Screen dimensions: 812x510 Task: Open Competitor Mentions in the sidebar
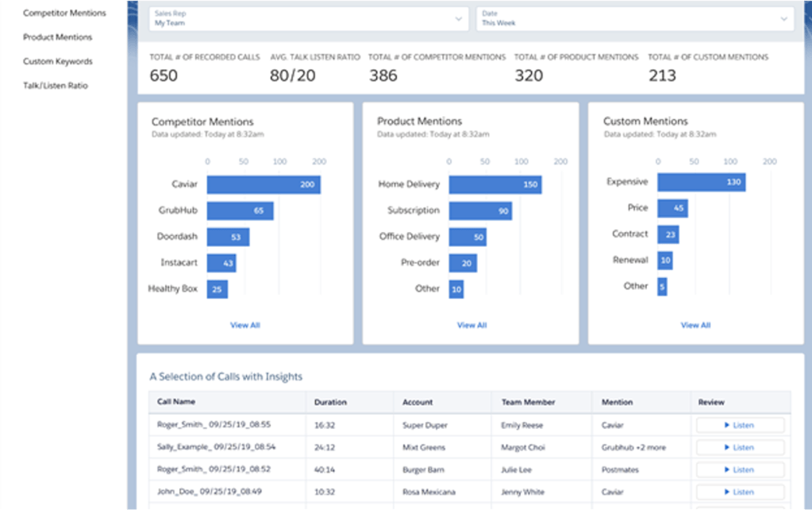tap(64, 14)
